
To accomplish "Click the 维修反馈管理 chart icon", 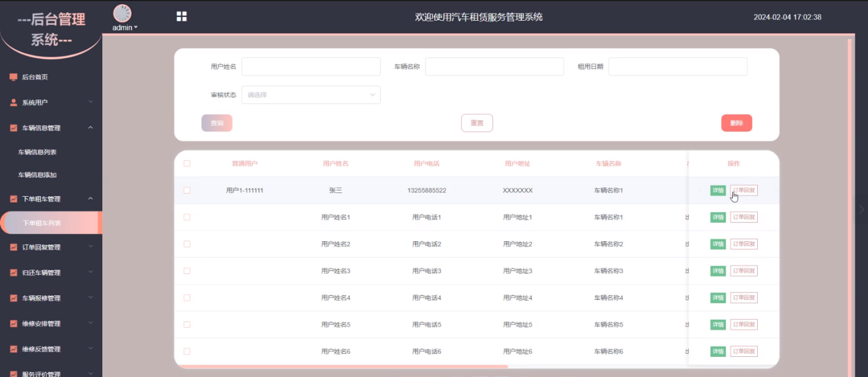I will [13, 350].
